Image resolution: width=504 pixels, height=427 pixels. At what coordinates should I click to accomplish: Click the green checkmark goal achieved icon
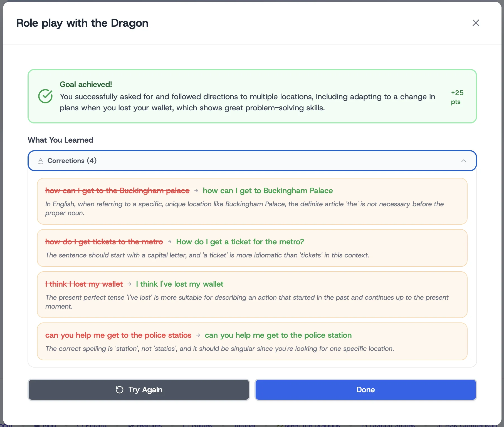tap(45, 96)
